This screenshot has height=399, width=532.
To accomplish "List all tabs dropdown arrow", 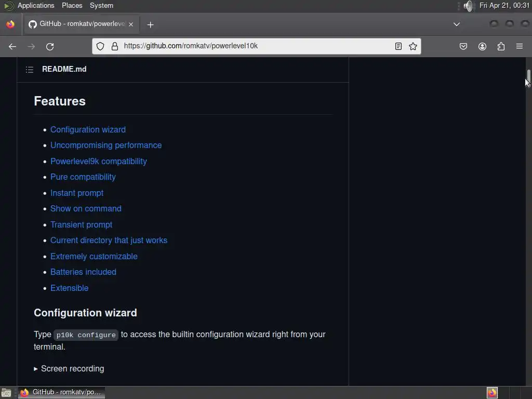I will [x=457, y=24].
